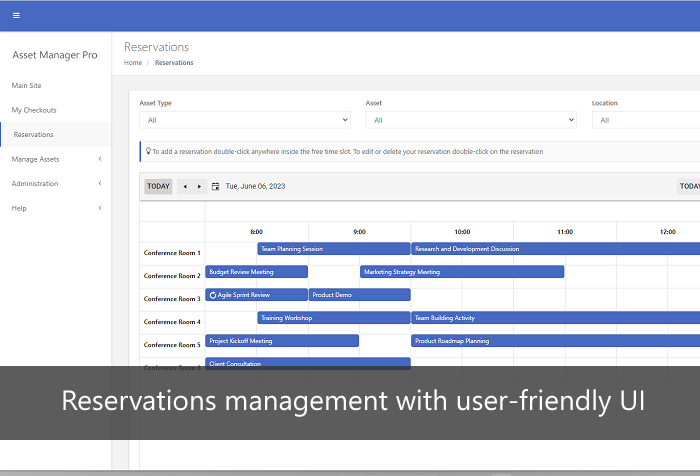Click the Conference Room 5 row label
The width and height of the screenshot is (700, 476).
[x=172, y=345]
